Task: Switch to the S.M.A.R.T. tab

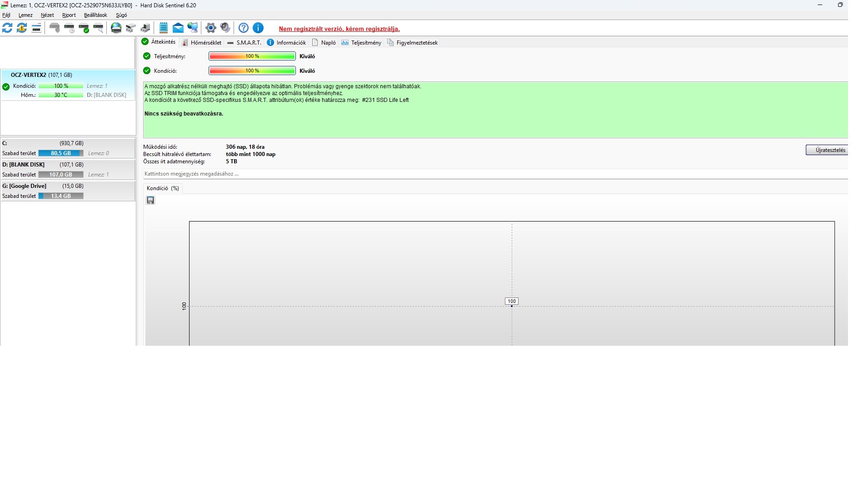Action: click(244, 42)
